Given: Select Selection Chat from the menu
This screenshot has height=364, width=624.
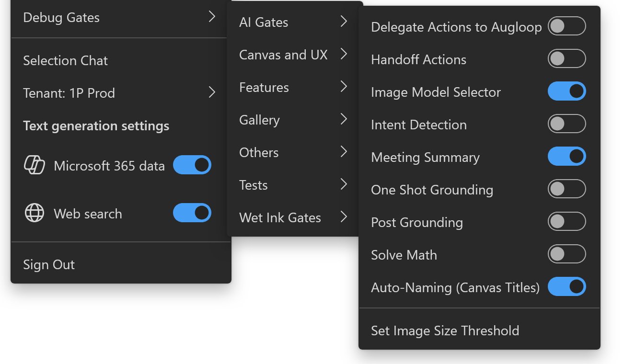Looking at the screenshot, I should tap(65, 60).
